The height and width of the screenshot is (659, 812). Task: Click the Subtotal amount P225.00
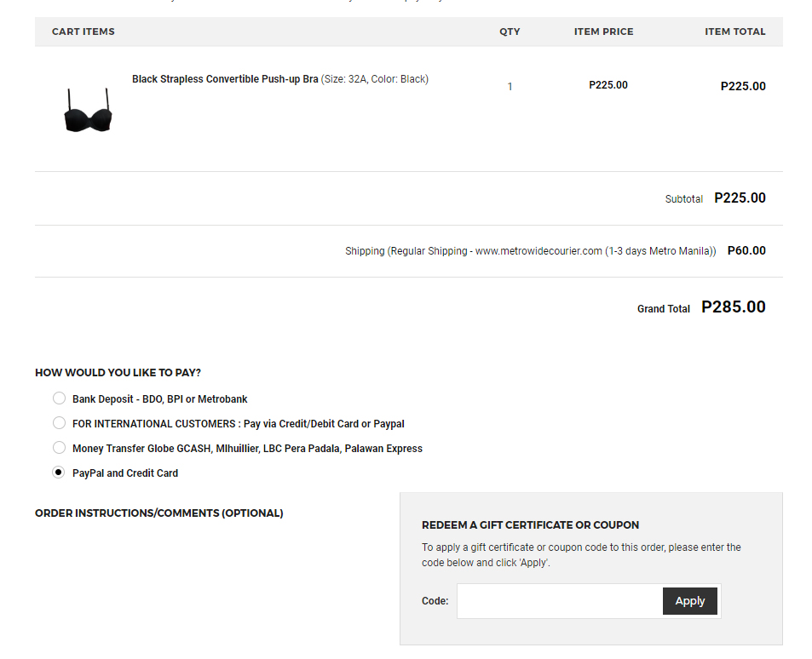[x=740, y=198]
